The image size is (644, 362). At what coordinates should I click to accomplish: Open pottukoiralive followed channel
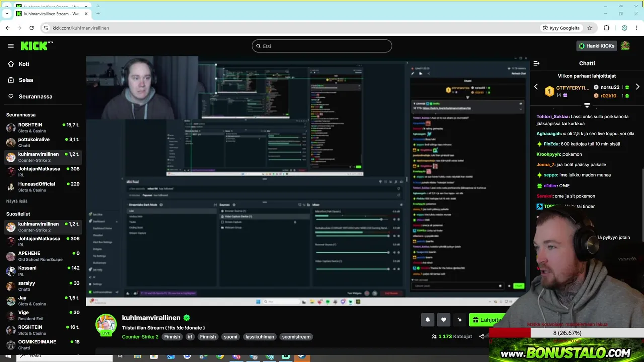(43, 142)
